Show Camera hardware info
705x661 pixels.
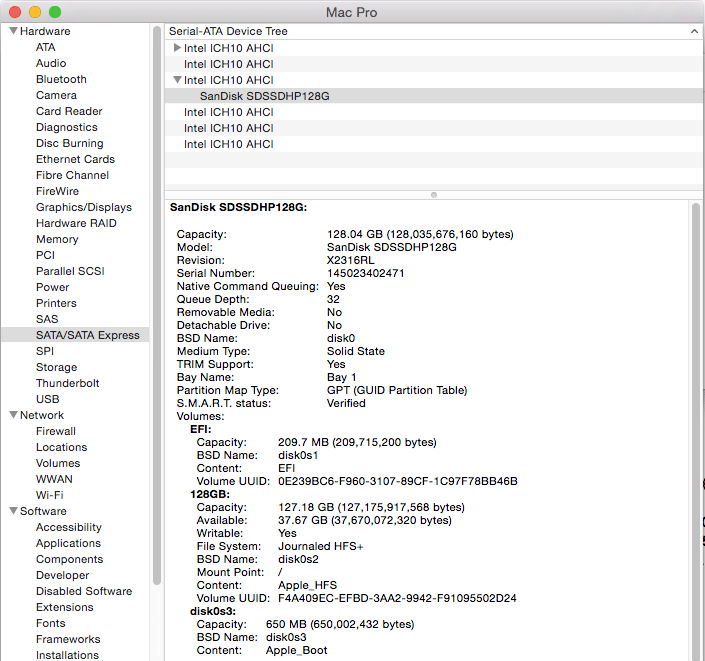pos(56,95)
